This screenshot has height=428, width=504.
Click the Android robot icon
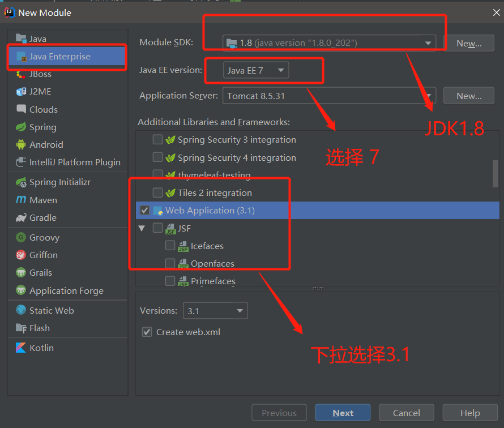pyautogui.click(x=21, y=144)
